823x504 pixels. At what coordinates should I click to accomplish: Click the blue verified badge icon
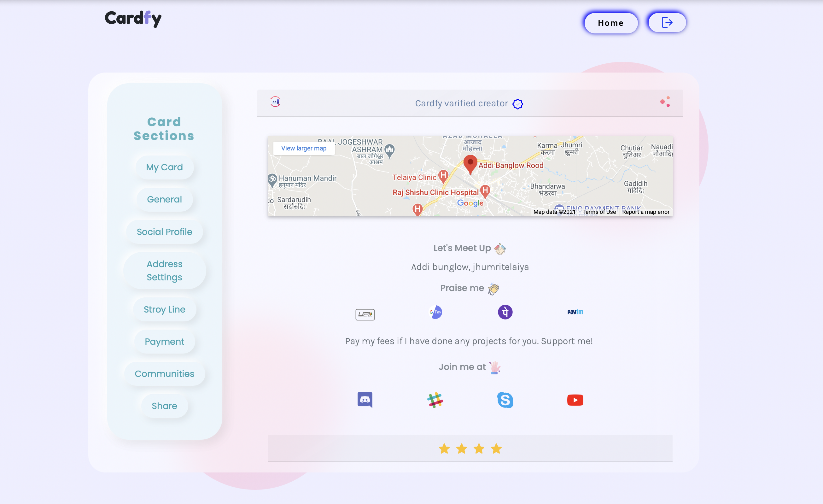pyautogui.click(x=517, y=104)
